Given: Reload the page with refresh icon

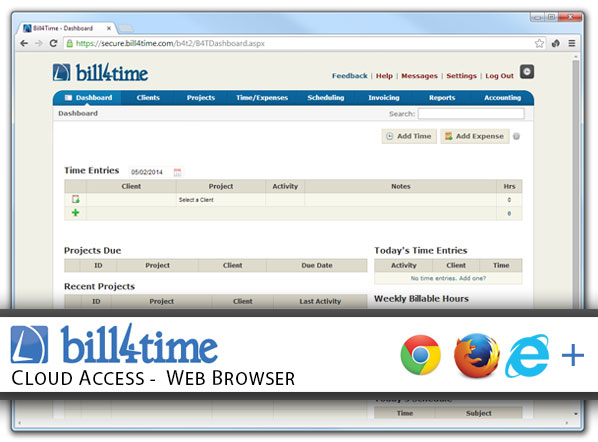Looking at the screenshot, I should click(x=53, y=43).
